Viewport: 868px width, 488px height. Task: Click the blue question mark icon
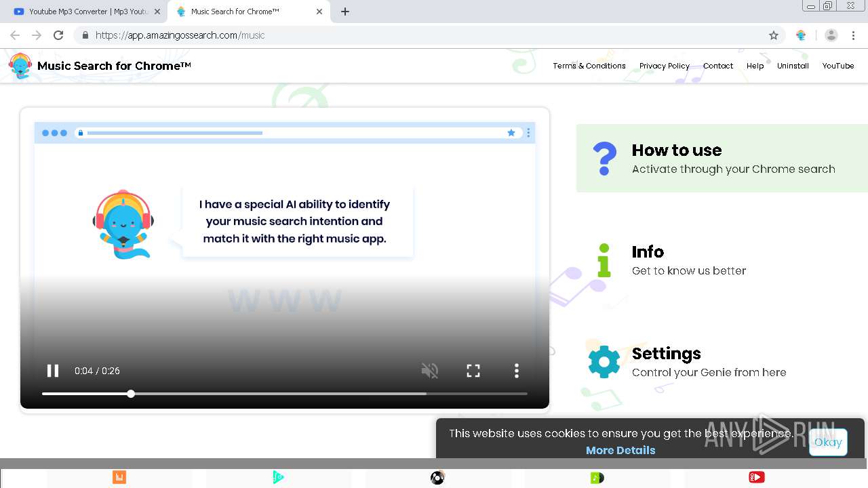pyautogui.click(x=604, y=159)
